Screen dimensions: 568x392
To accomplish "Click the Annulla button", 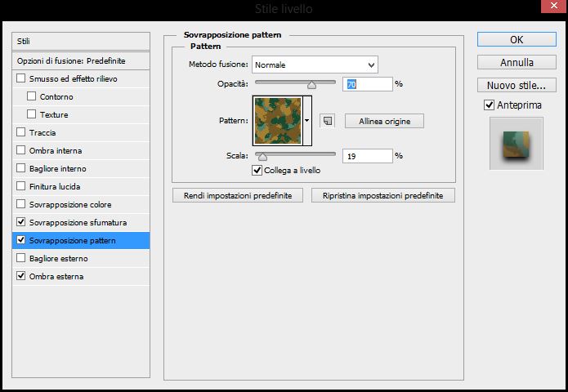I will (x=517, y=62).
